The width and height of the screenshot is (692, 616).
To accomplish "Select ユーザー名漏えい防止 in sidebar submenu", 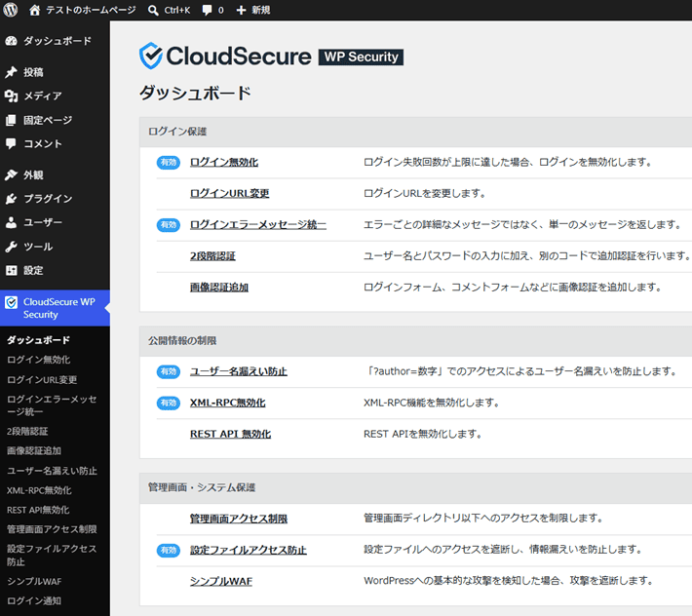I will coord(52,471).
